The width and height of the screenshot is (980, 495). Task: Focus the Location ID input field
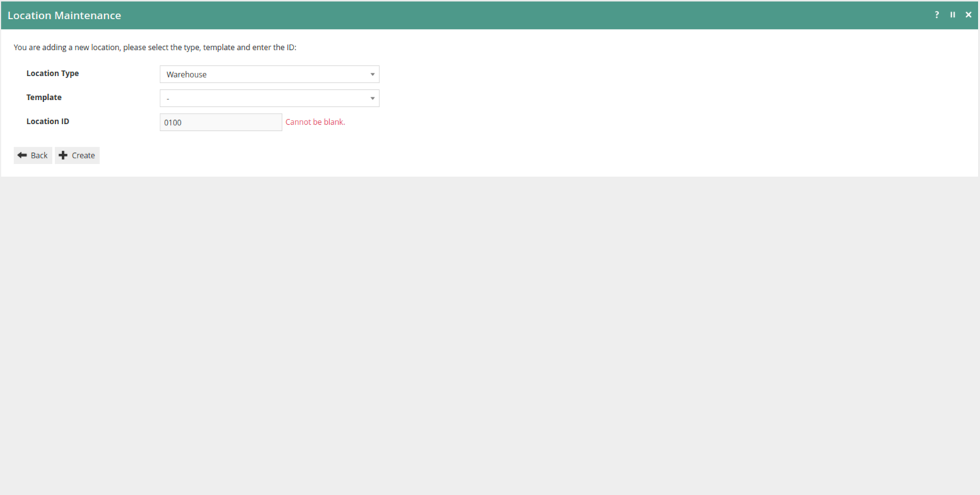[221, 122]
